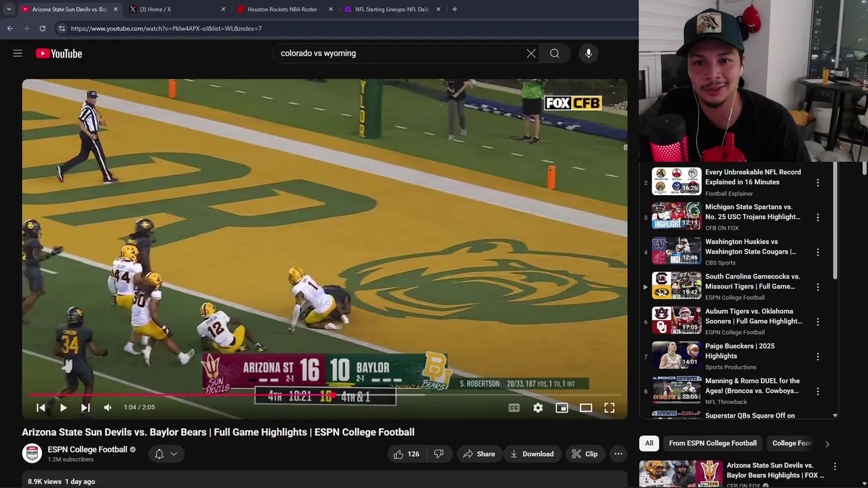868x488 pixels.
Task: Open options for Paige Bueckers video
Action: 818,357
